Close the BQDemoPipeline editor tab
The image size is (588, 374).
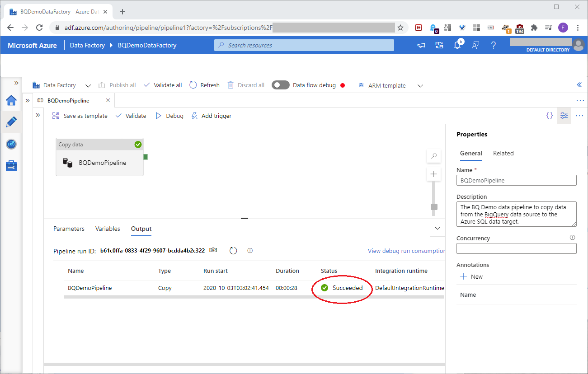pyautogui.click(x=108, y=100)
